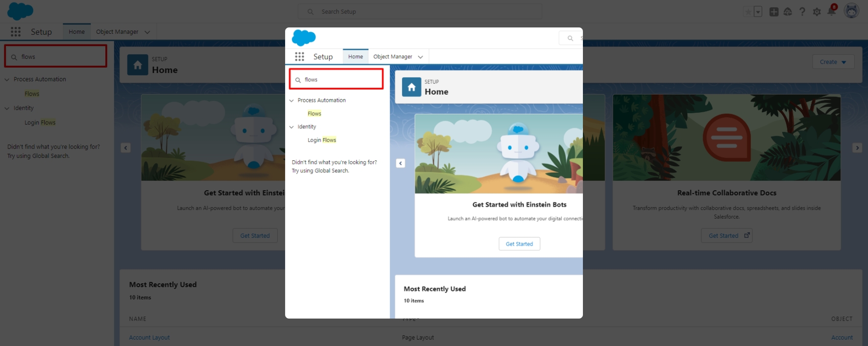Open the user profile avatar
Viewport: 868px width, 346px height.
(x=851, y=11)
